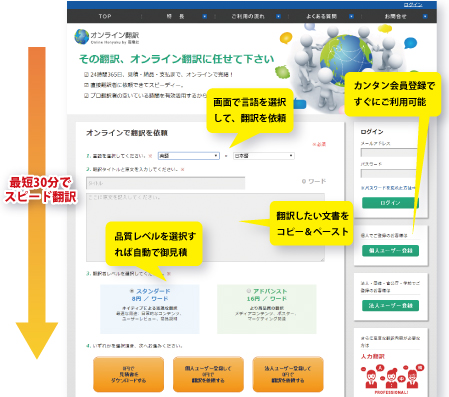Open the 特長 navigation item
449x397 pixels.
pyautogui.click(x=175, y=16)
